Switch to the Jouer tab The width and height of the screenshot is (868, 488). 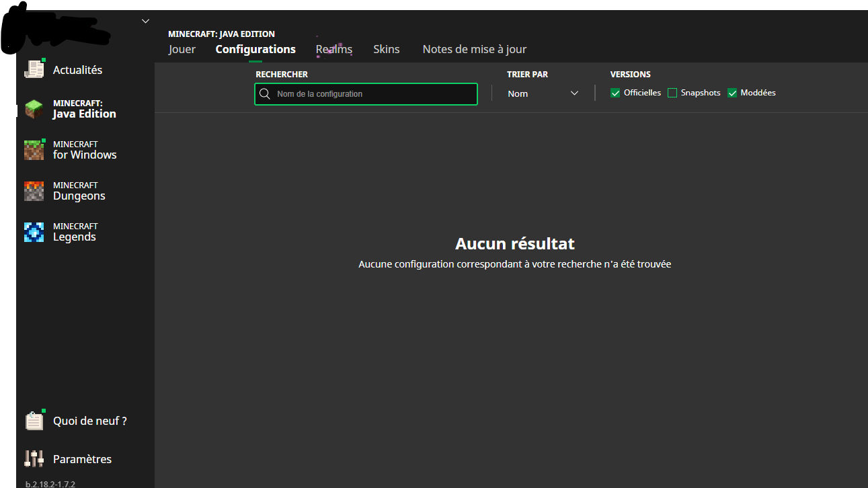click(x=182, y=49)
